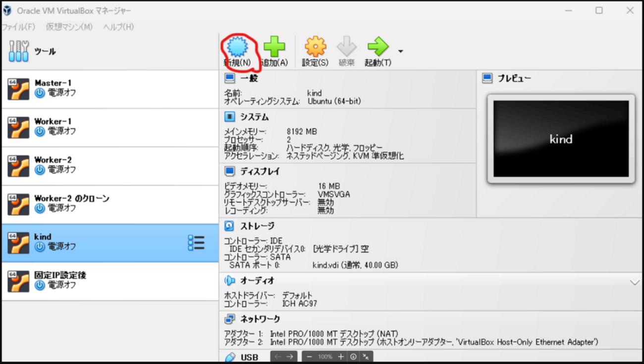The width and height of the screenshot is (644, 364).
Task: Select 固定IP設定後 virtual machine
Action: click(110, 281)
